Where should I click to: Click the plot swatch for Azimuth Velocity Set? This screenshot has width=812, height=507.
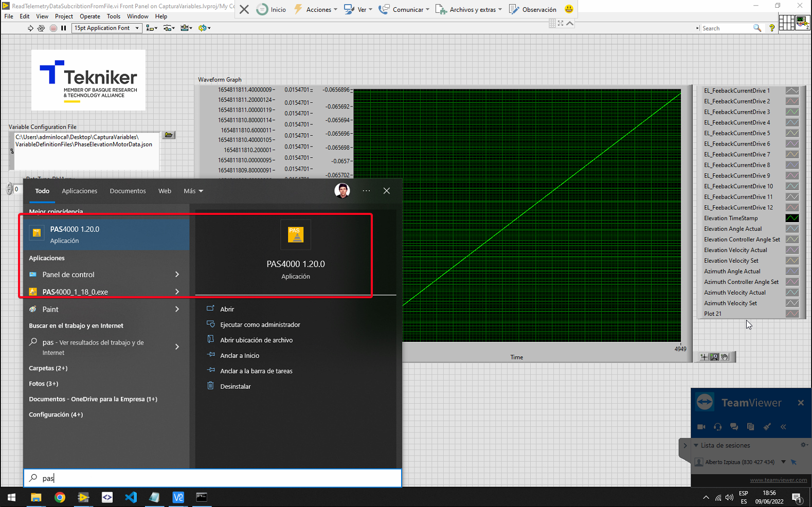click(792, 303)
